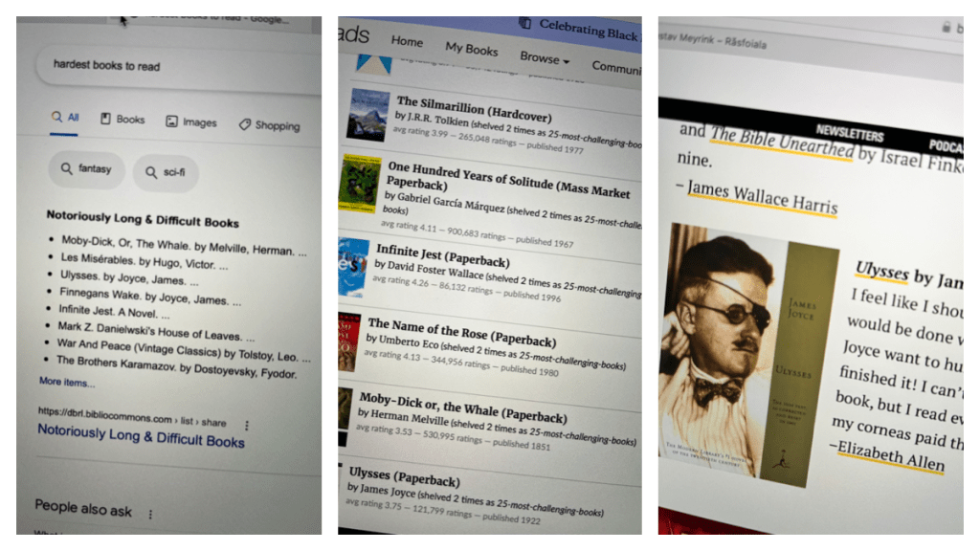Screen dimensions: 980x551
Task: Go to Goodreads Home menu
Action: click(x=407, y=41)
